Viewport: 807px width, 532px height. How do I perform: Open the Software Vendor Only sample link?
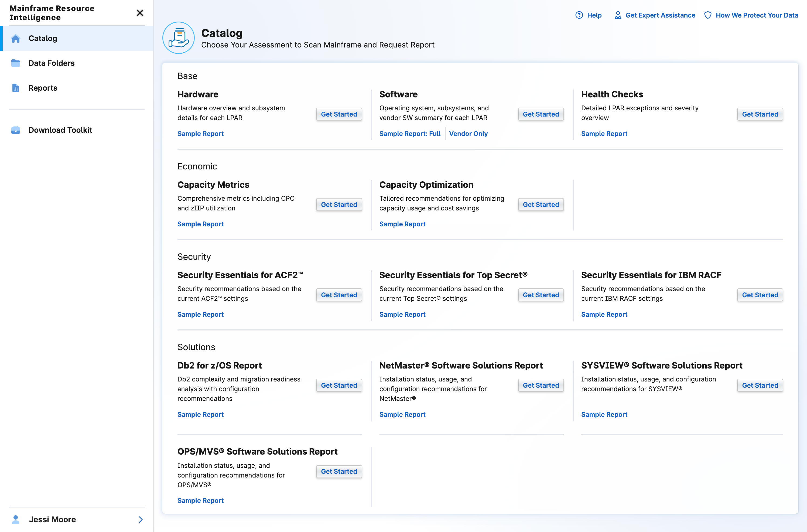(468, 134)
